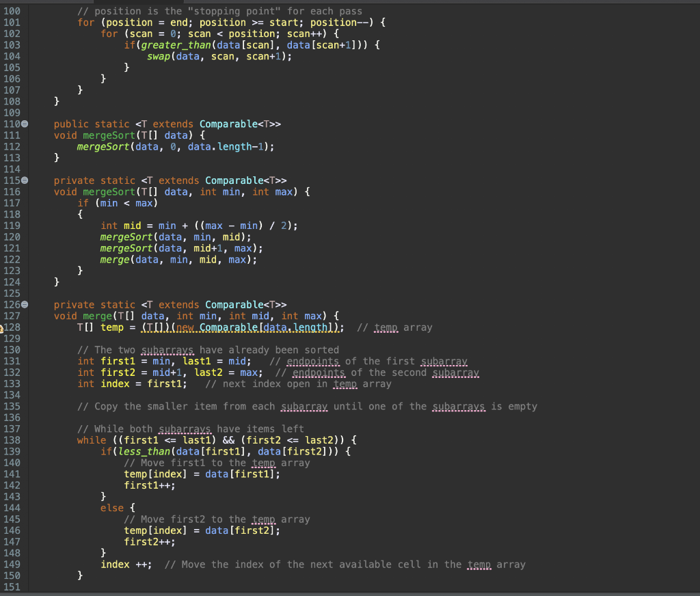
Task: Click the 'endpoints of the first subarray' comment
Action: coord(368,361)
